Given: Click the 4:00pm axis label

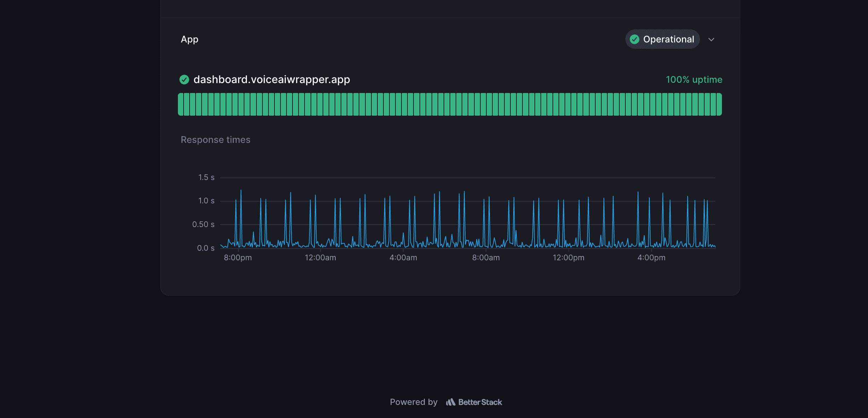Looking at the screenshot, I should (x=651, y=258).
